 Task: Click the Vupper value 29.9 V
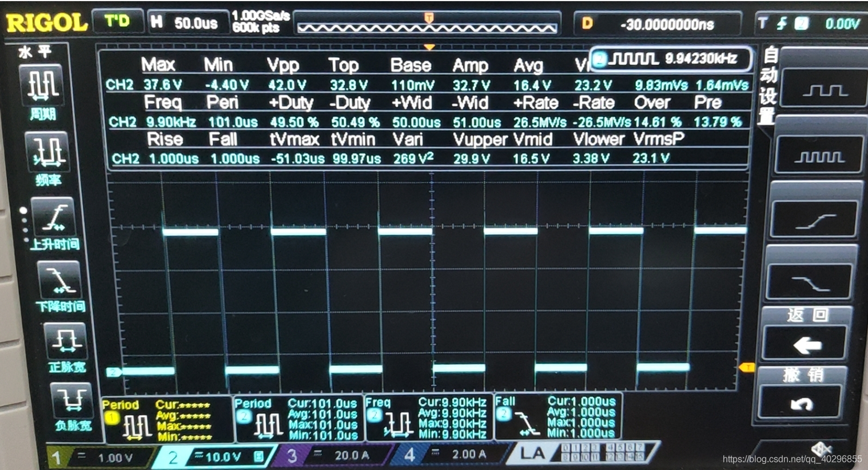click(472, 158)
